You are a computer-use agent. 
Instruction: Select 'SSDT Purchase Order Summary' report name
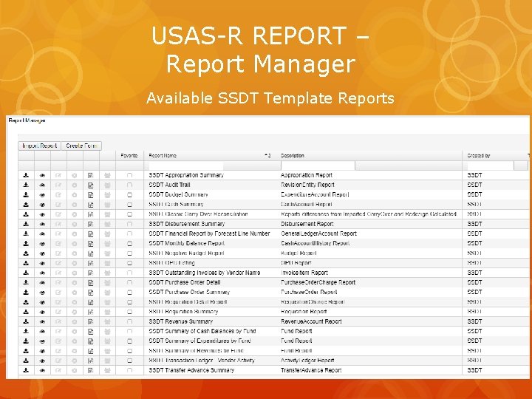(x=189, y=292)
